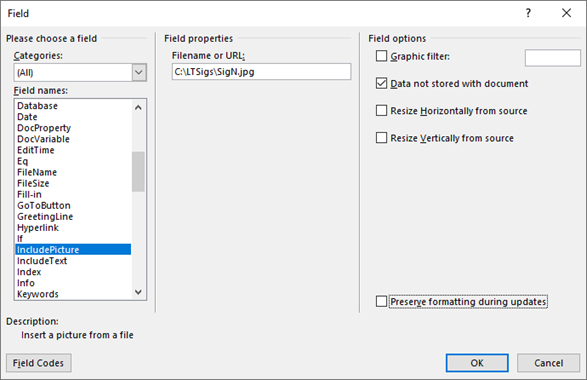Check Resize Vertically from source
Viewport: 587px width, 380px height.
[x=381, y=138]
